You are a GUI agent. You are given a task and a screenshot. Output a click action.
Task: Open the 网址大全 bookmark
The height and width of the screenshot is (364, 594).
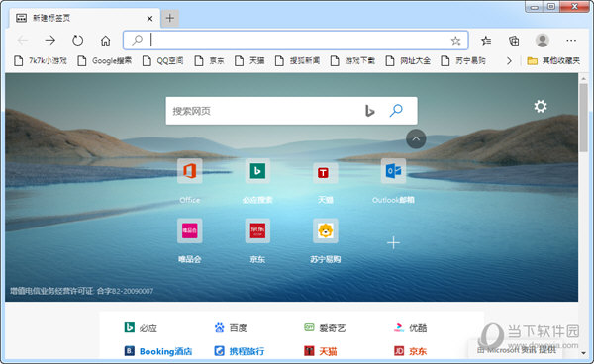click(x=408, y=60)
